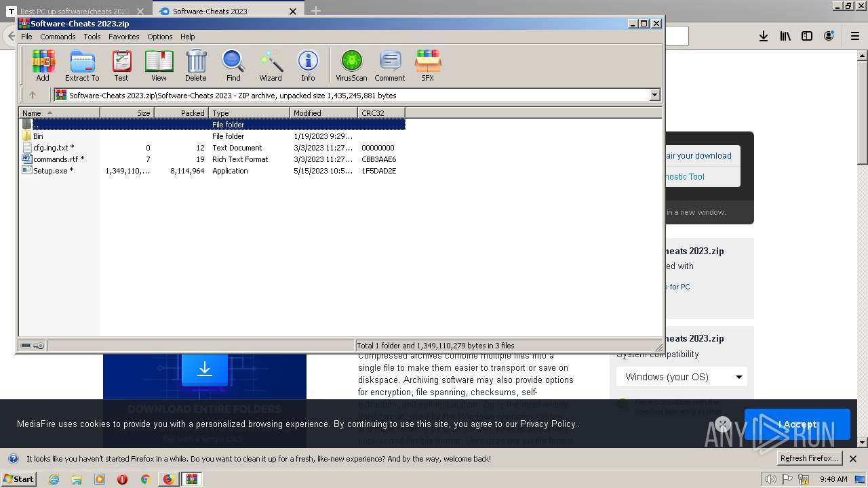Open the Tools menu
The width and height of the screenshot is (868, 488).
(92, 37)
